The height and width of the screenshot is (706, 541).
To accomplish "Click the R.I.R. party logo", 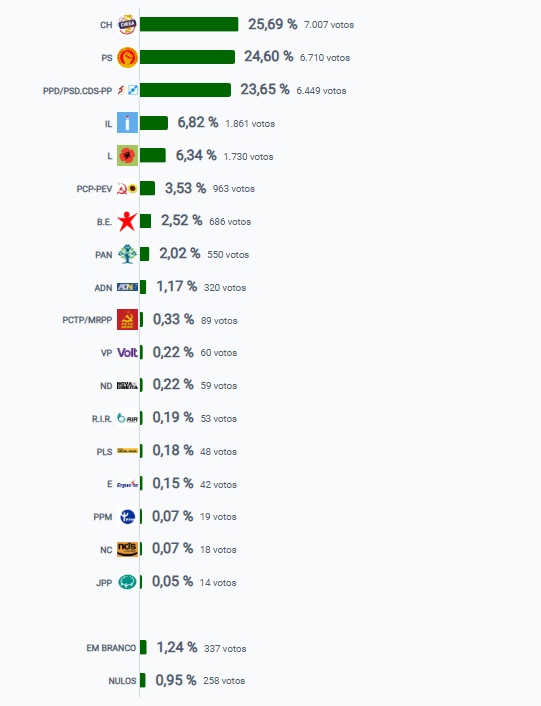I will click(127, 418).
